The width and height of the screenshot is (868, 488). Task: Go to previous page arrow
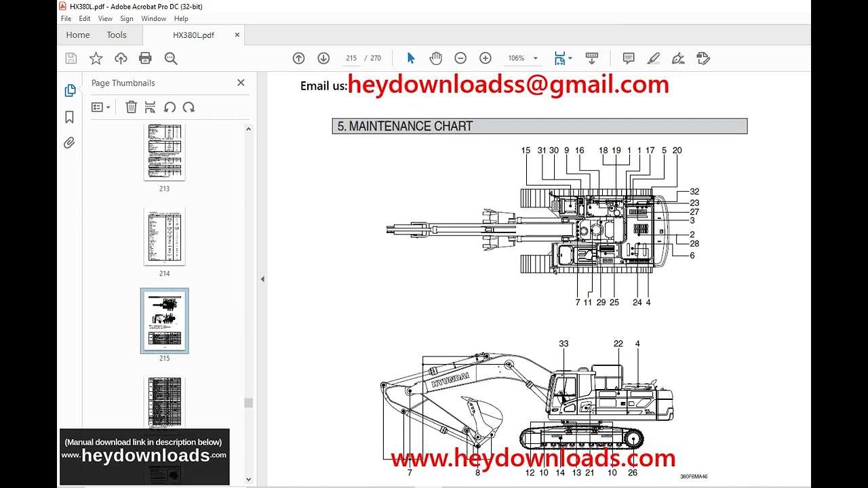pyautogui.click(x=298, y=58)
